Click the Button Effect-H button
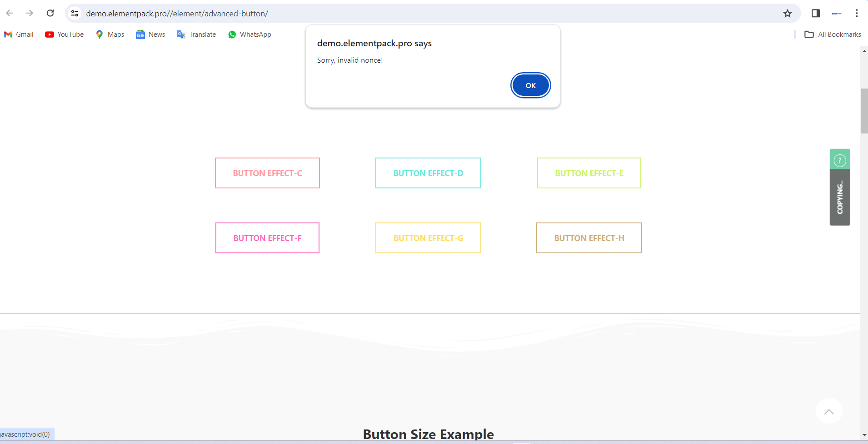Viewport: 868px width, 444px height. (589, 238)
